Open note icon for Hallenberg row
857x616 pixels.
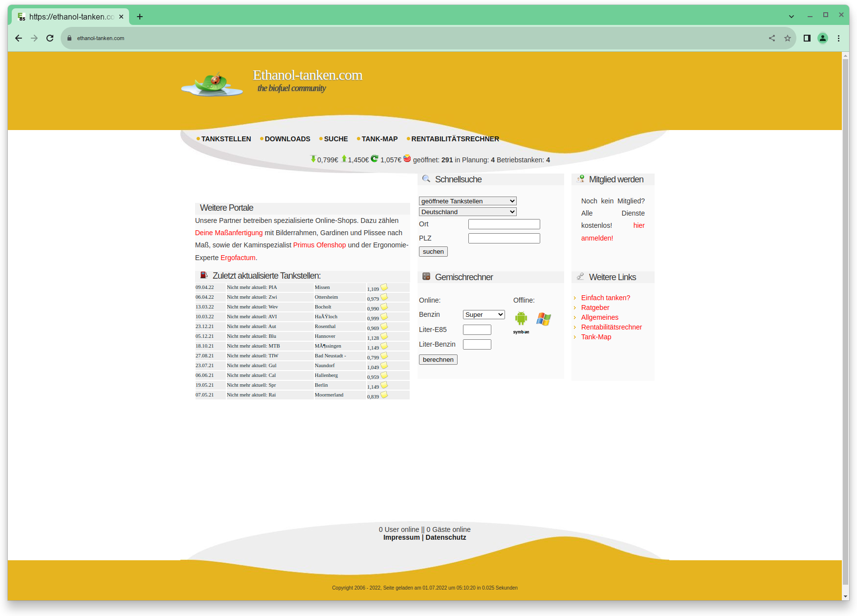384,375
